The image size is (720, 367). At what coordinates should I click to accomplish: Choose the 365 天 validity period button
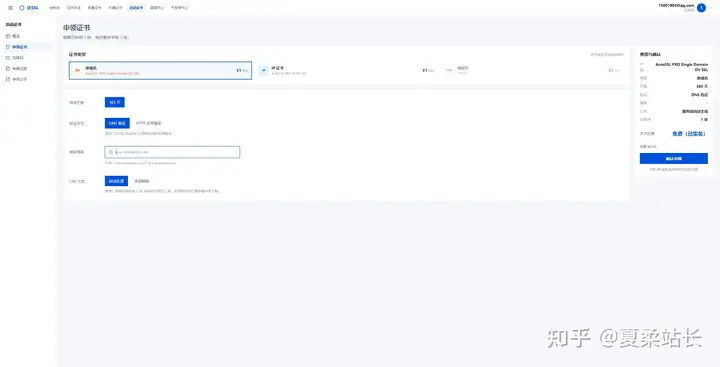click(x=115, y=102)
